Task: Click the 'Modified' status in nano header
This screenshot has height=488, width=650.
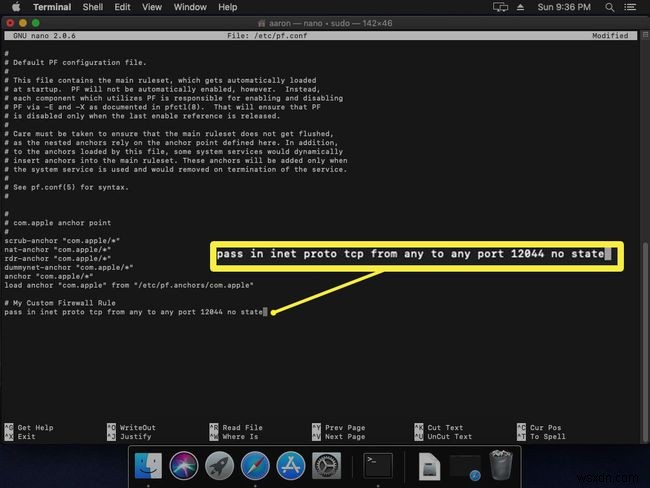Action: tap(610, 36)
